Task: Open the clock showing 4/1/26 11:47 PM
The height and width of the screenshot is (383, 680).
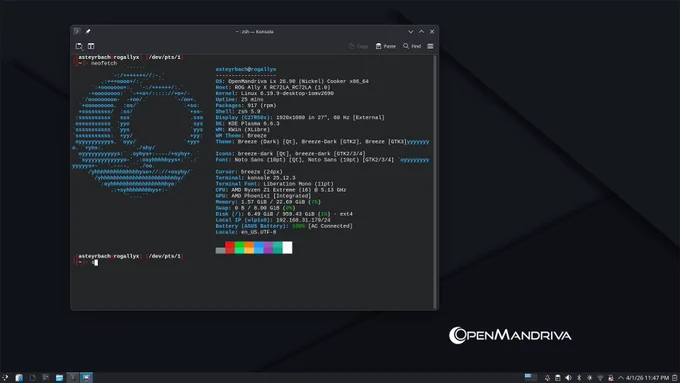Action: point(647,378)
